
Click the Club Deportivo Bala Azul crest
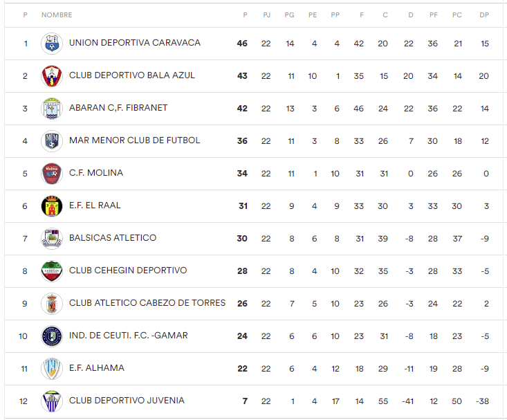(52, 76)
